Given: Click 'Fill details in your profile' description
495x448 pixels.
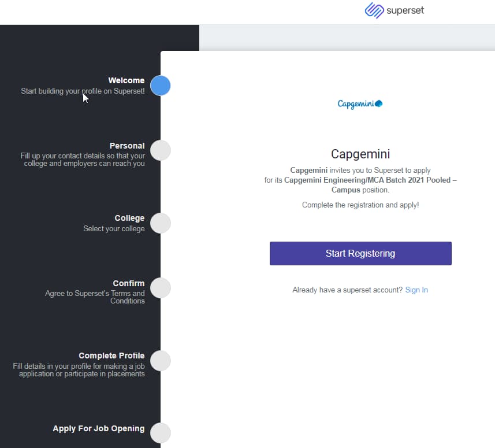Looking at the screenshot, I should [79, 370].
